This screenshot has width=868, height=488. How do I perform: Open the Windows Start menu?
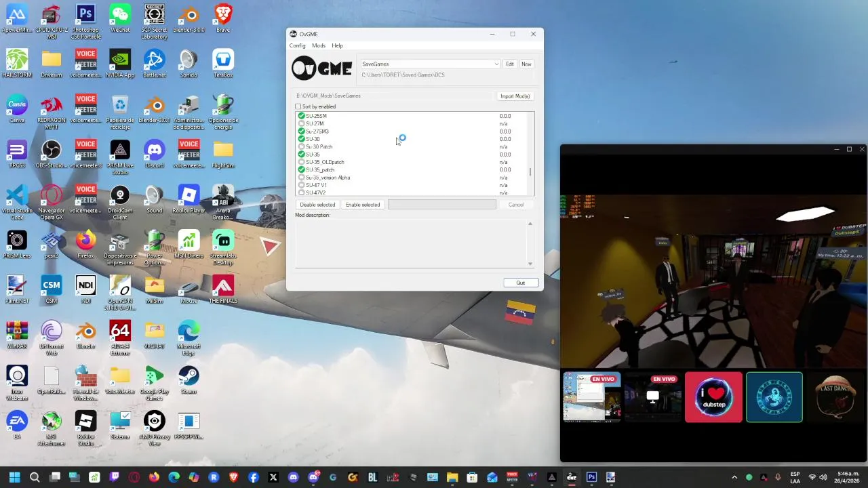click(x=14, y=477)
